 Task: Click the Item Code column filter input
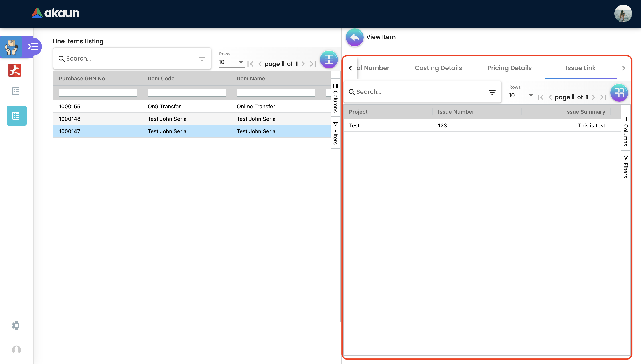tap(187, 93)
